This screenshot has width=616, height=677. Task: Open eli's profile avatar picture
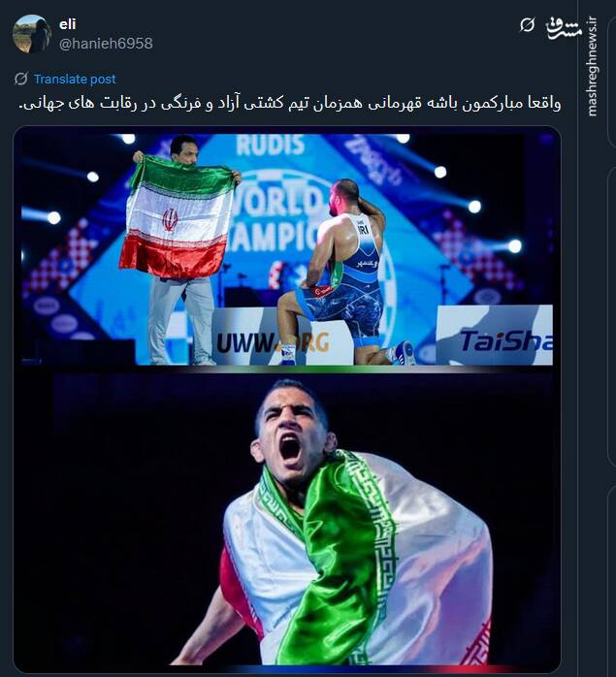click(x=32, y=34)
